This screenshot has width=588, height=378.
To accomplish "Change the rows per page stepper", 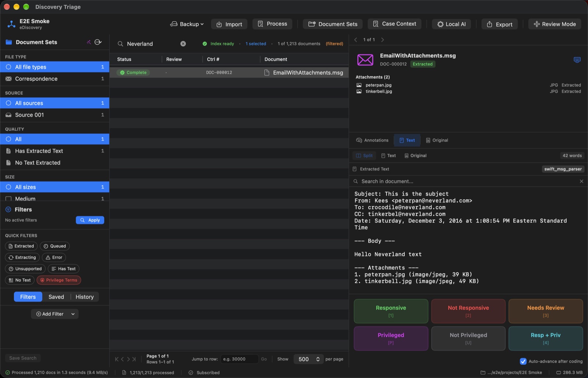I will click(x=318, y=359).
